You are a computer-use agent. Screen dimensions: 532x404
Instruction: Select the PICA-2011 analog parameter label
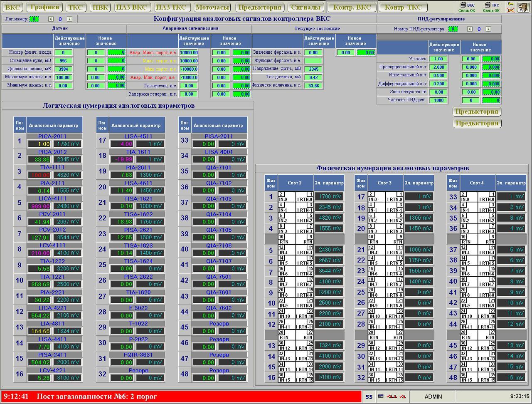pyautogui.click(x=52, y=136)
